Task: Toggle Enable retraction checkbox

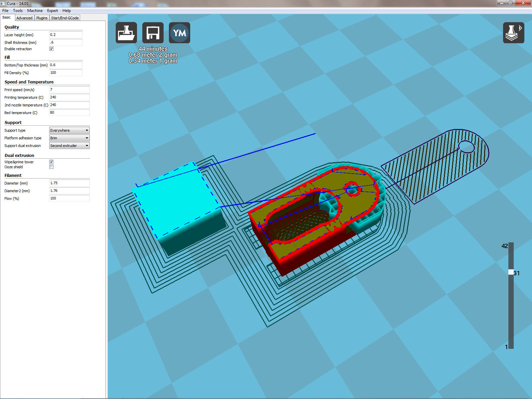Action: (x=51, y=49)
